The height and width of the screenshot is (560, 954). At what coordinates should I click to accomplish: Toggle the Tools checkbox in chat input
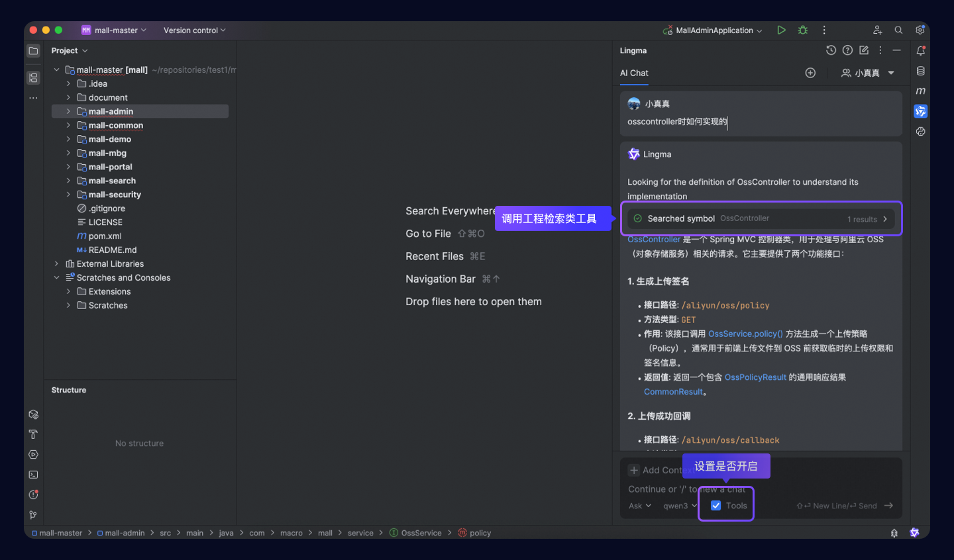coord(716,506)
